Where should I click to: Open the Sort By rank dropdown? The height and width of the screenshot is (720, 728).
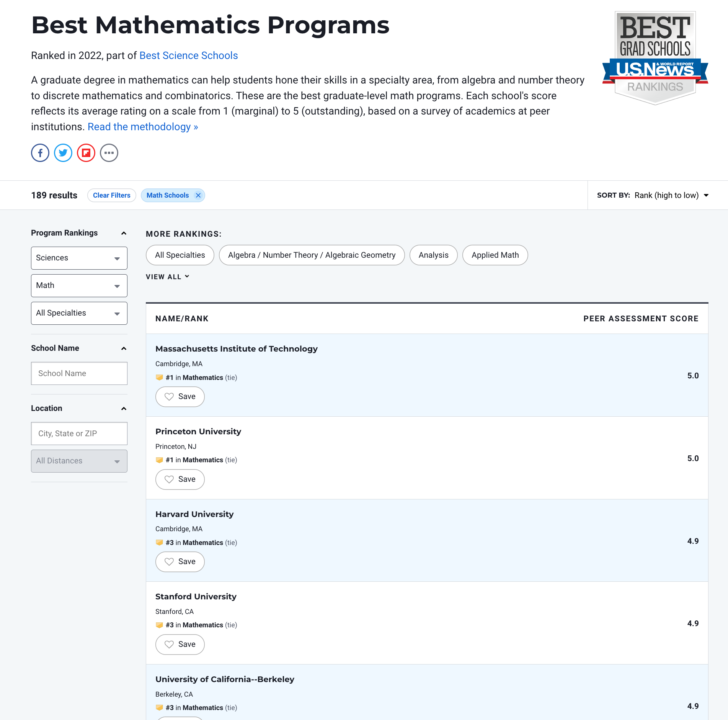point(671,195)
